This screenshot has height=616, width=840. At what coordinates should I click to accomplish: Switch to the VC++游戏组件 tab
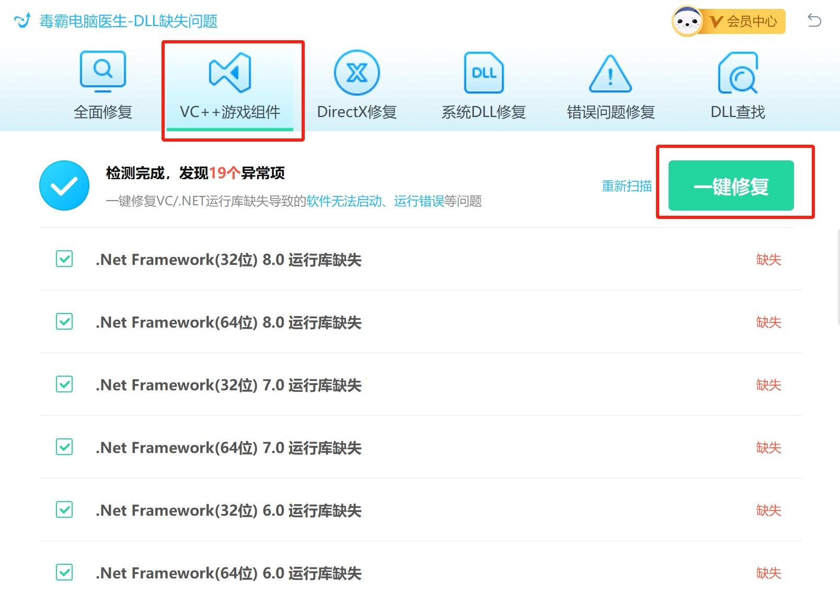232,111
